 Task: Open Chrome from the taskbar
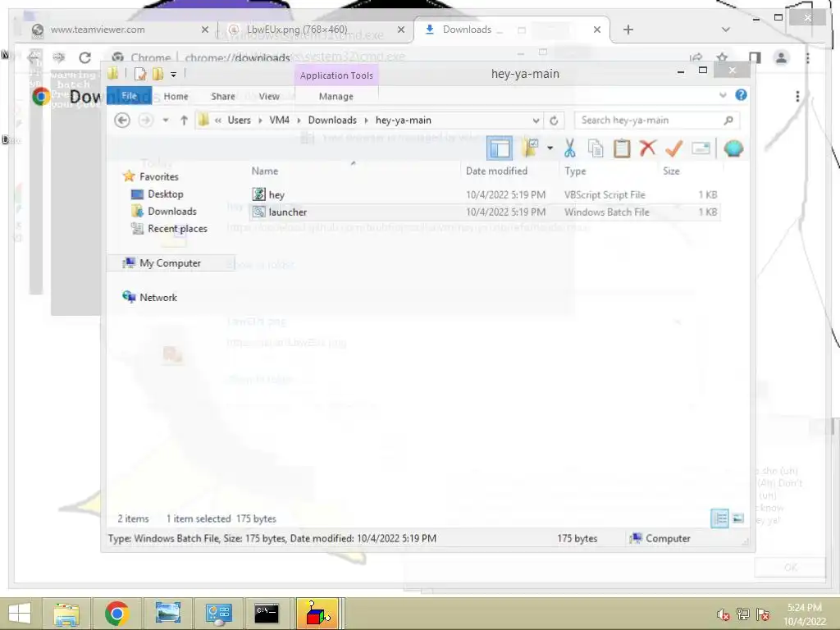pos(116,614)
